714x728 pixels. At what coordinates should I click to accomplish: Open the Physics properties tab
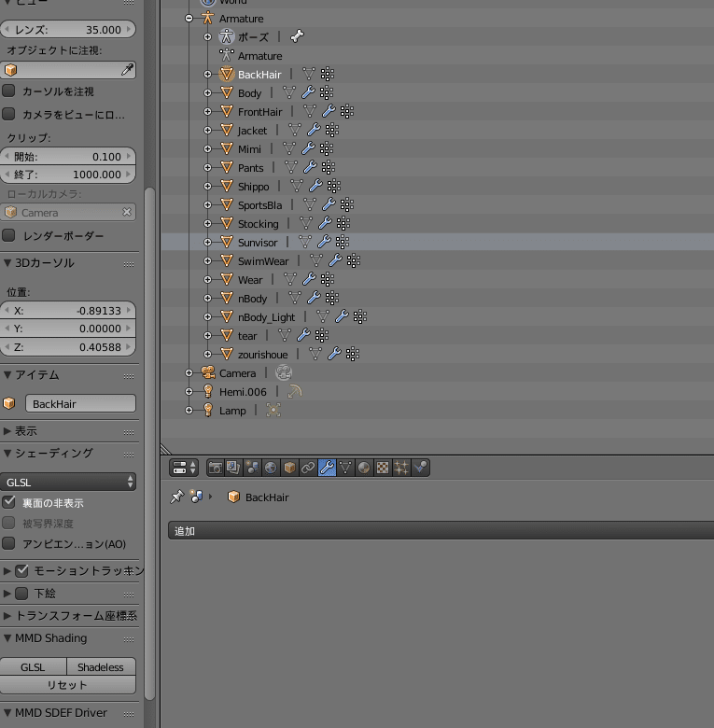(420, 468)
